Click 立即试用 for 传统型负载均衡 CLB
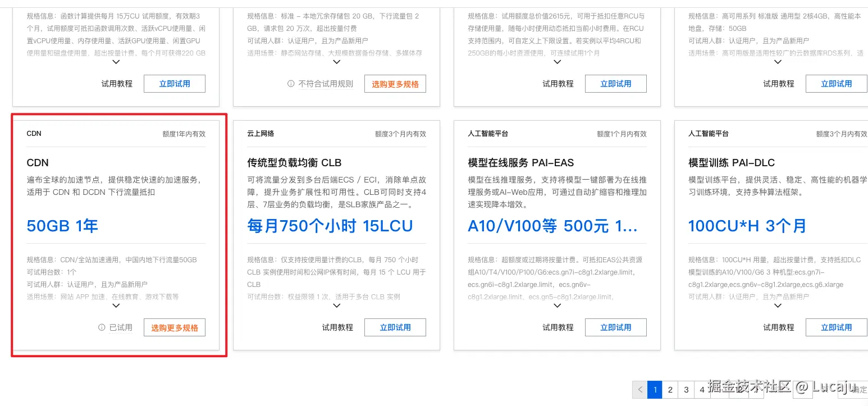This screenshot has width=868, height=406. (395, 327)
